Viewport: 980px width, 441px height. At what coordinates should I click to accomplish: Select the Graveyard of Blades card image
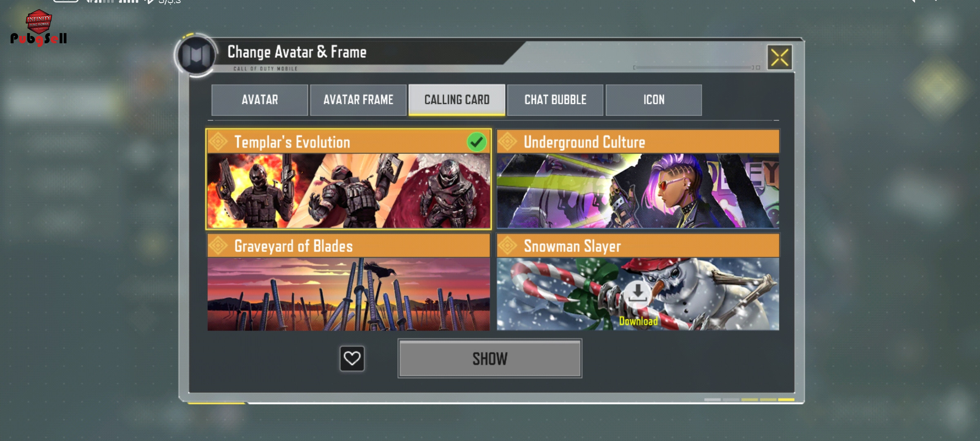[349, 294]
